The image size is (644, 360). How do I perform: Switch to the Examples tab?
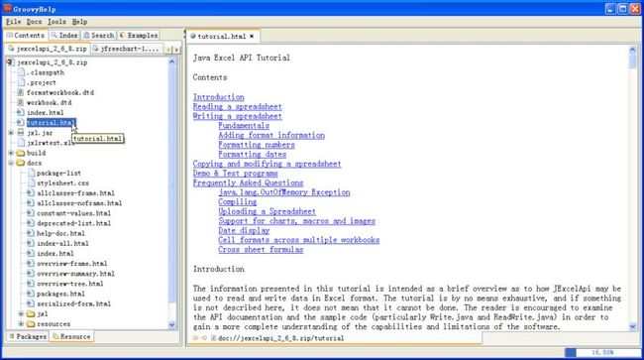(139, 36)
